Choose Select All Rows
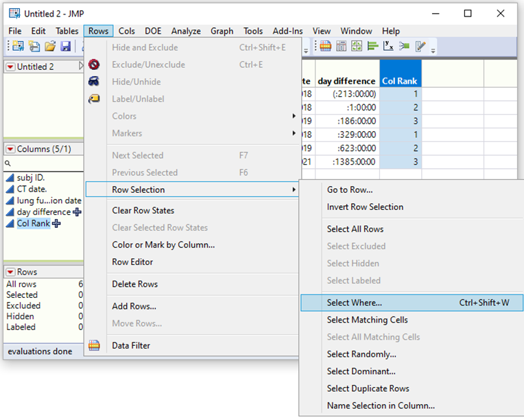 355,229
